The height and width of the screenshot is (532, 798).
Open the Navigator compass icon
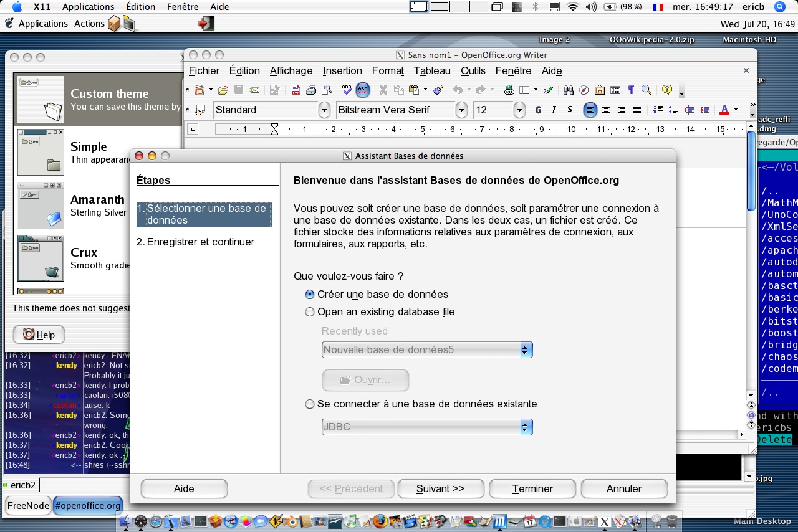pos(584,90)
